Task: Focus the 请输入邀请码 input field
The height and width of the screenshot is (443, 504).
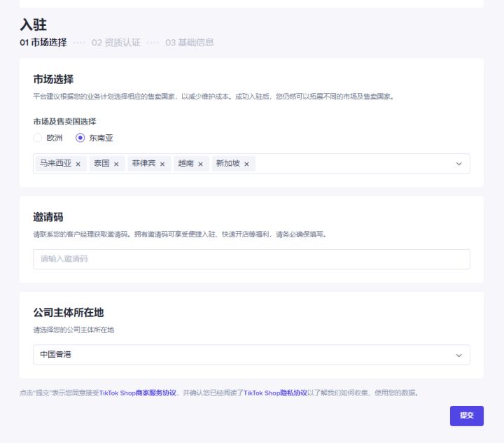Action: point(251,259)
